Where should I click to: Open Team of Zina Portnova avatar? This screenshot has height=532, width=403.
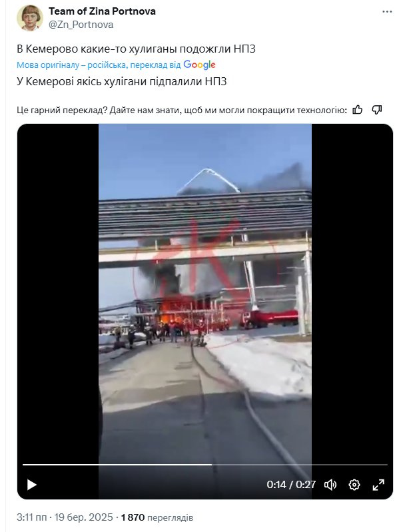[30, 18]
